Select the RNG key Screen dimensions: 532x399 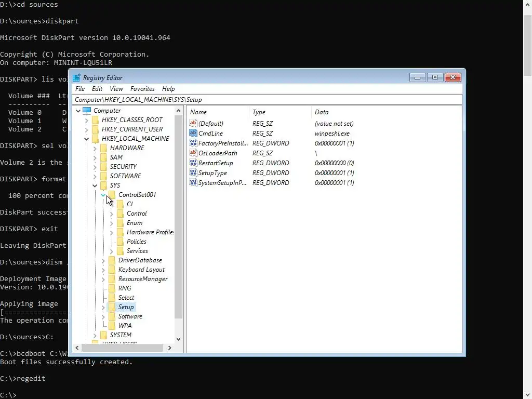125,288
